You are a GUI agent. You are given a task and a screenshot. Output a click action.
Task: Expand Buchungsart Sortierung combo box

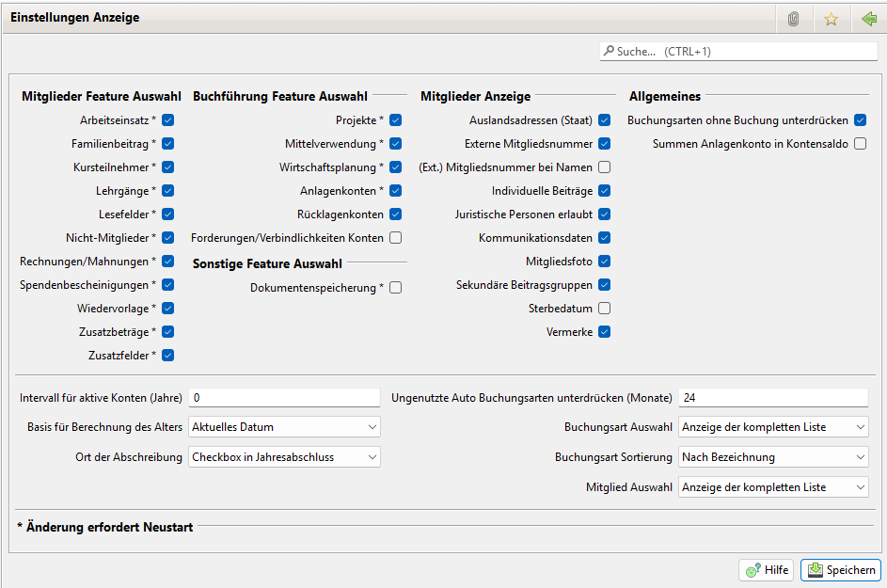point(772,457)
